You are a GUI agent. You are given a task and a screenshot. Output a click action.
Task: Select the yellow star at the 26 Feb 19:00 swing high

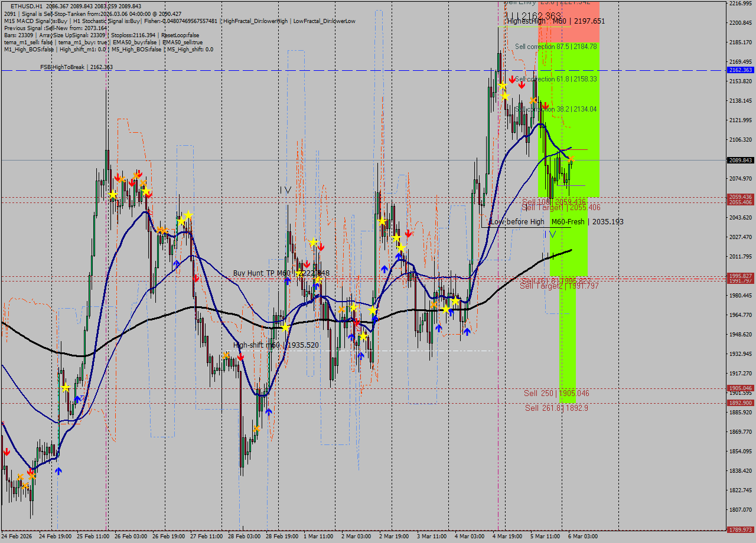click(187, 214)
